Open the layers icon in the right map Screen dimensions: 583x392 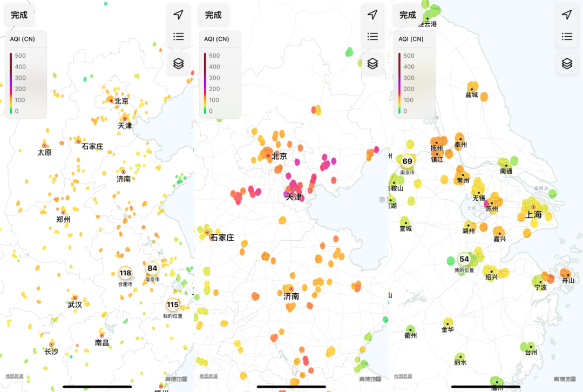click(x=566, y=64)
